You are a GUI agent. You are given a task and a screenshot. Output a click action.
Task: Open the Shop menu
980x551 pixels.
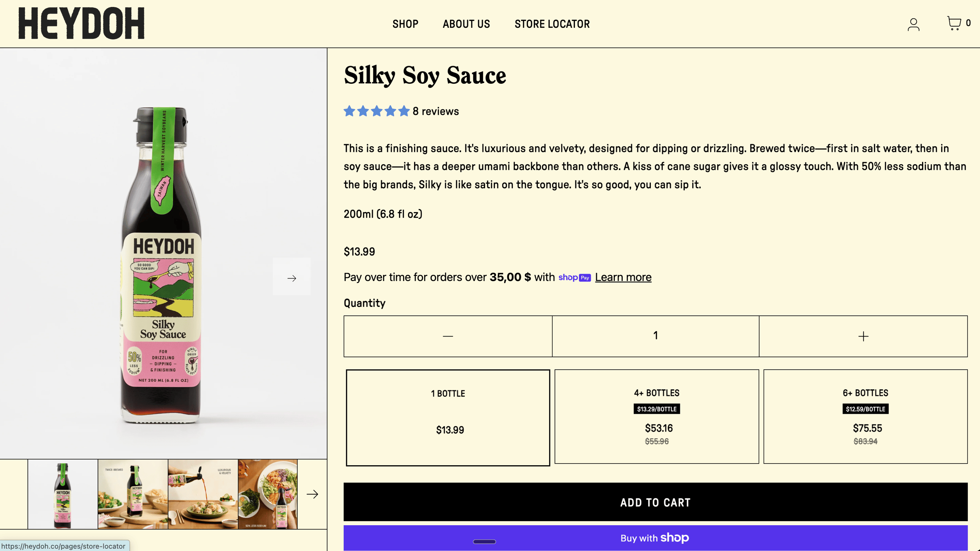click(405, 24)
